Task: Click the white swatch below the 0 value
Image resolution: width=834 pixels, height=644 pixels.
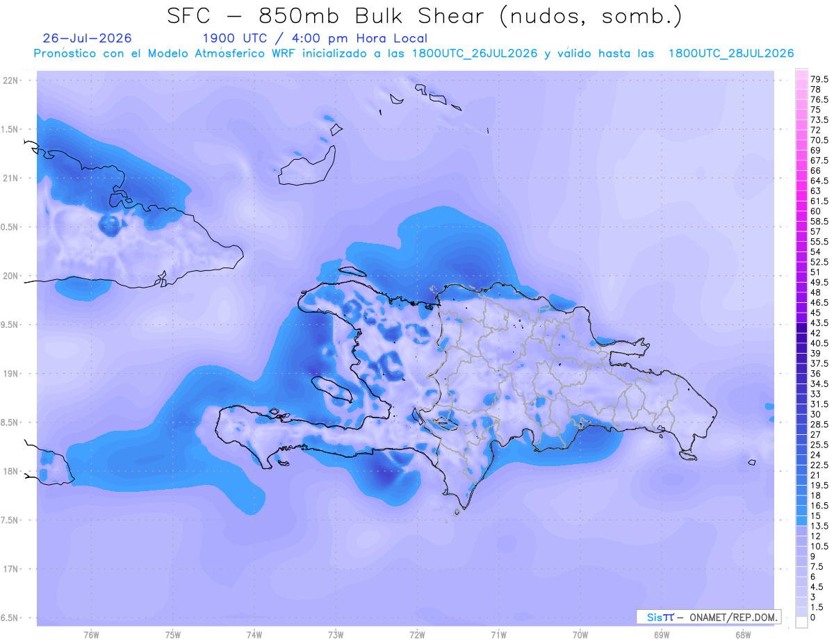Action: [x=801, y=622]
